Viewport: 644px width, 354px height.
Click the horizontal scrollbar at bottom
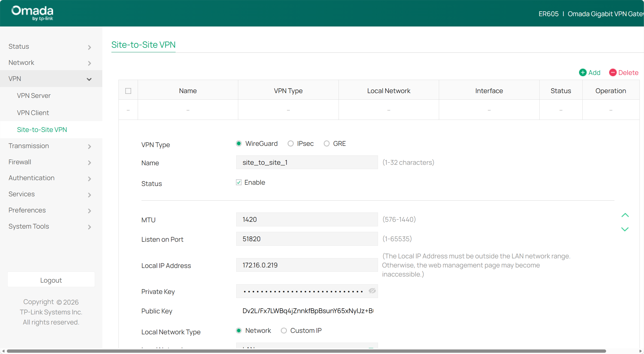[x=306, y=351]
